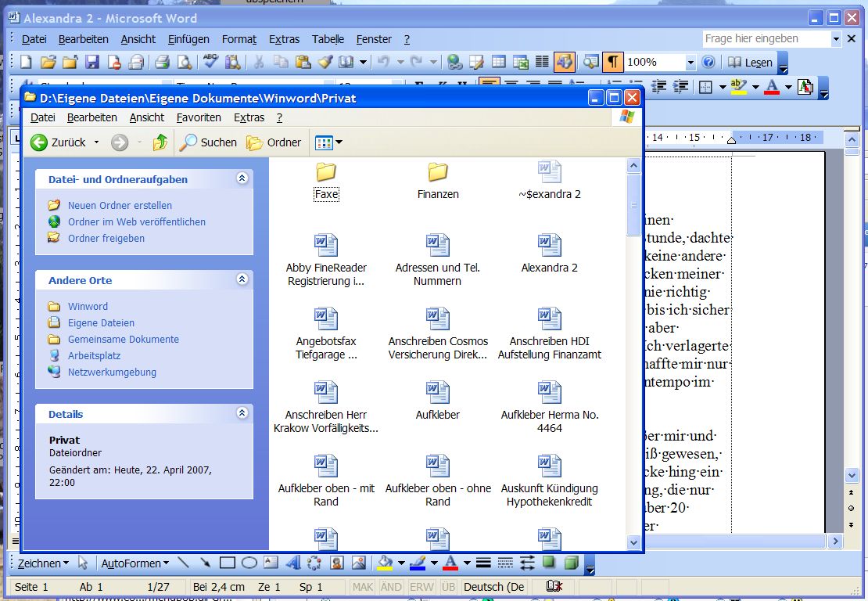
Task: Click Neuen Ordner erstellen link
Action: point(120,206)
